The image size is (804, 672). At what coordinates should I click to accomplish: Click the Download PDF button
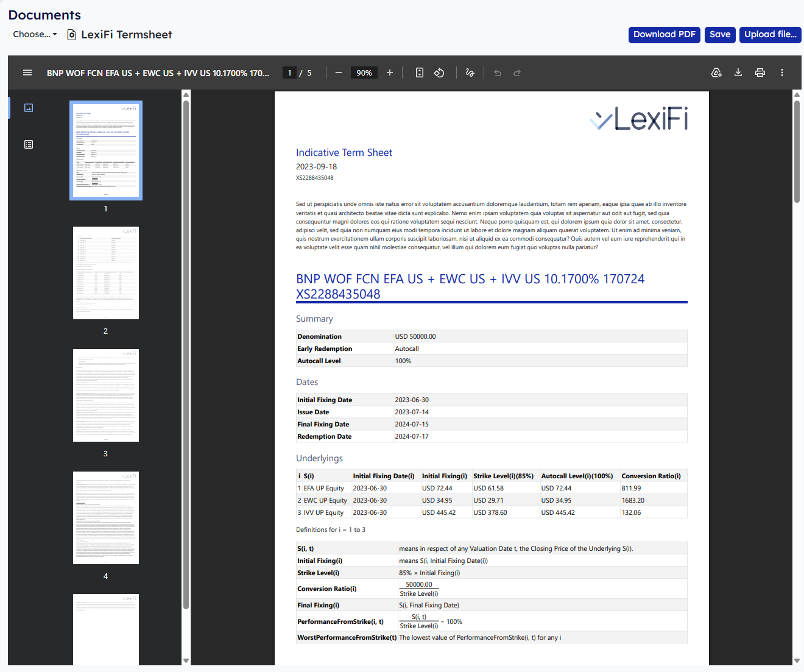click(x=665, y=35)
